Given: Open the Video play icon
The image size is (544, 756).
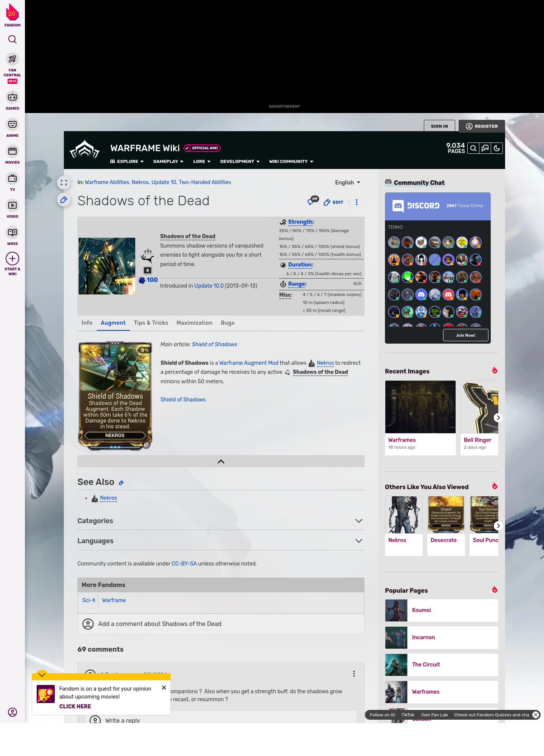Looking at the screenshot, I should pyautogui.click(x=12, y=205).
